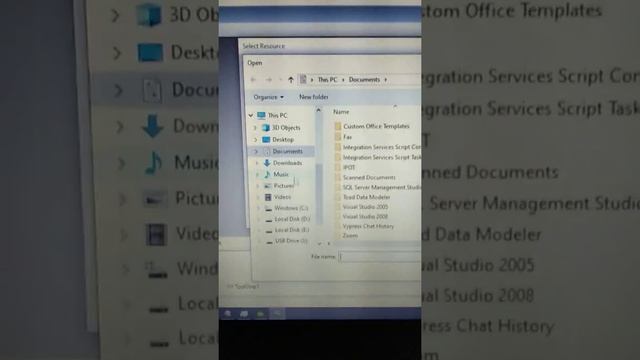Go up one folder level arrow
The height and width of the screenshot is (360, 640).
[x=291, y=80]
